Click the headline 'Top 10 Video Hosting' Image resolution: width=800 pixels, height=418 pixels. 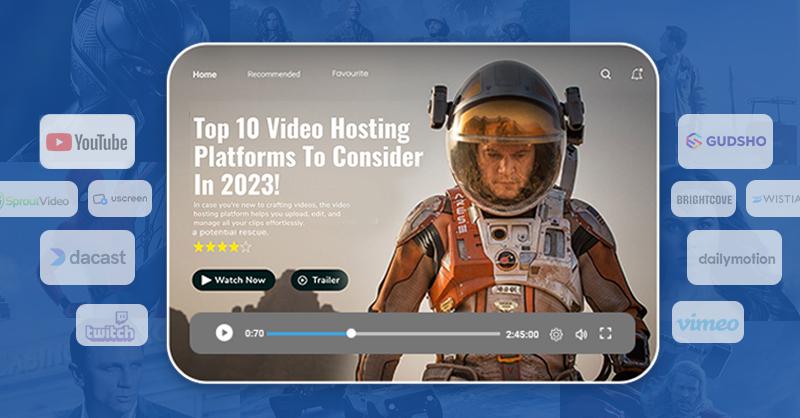pos(302,129)
